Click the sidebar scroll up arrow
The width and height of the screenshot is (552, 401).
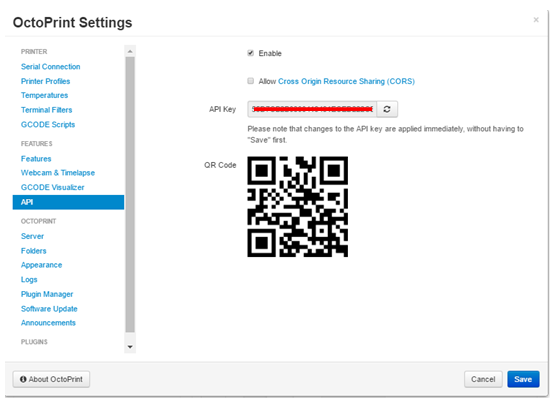coord(130,51)
